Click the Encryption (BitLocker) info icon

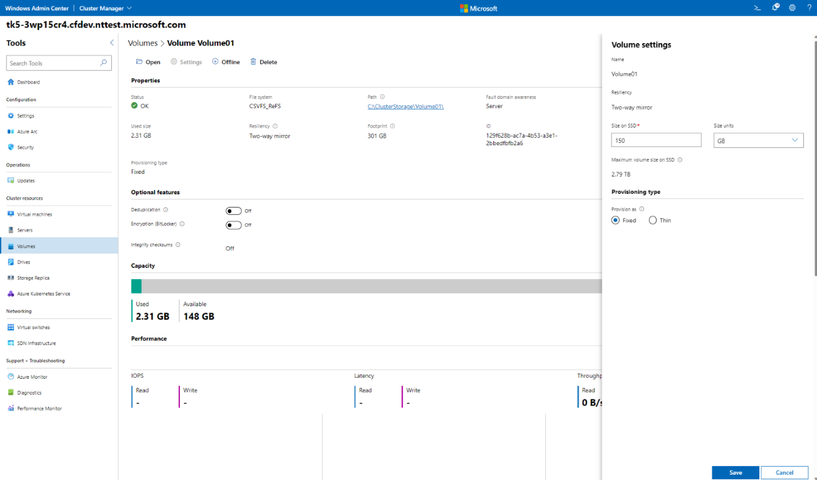182,224
